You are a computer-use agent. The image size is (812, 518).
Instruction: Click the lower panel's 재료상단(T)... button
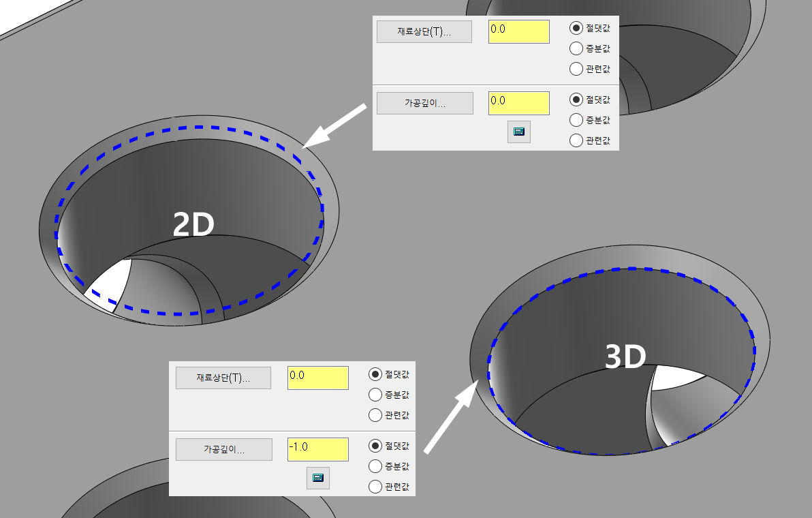pos(223,378)
